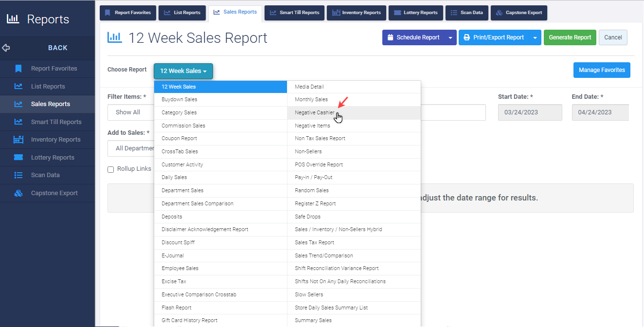This screenshot has height=327, width=644.
Task: Select Non Tax Sales Report
Action: (x=354, y=139)
